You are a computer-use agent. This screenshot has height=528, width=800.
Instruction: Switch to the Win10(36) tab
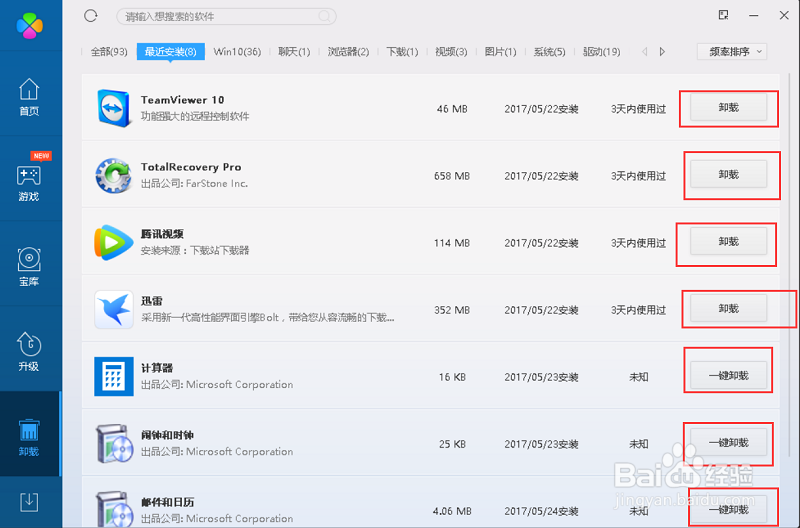pos(237,52)
